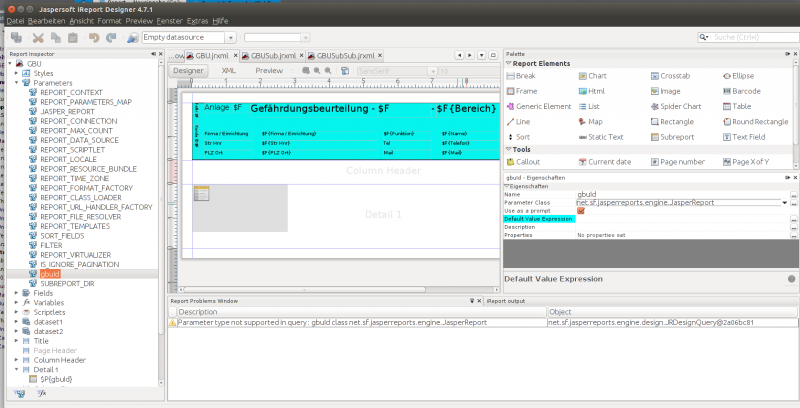Screen dimensions: 800x408
Task: Click the Designer view button
Action: 188,71
